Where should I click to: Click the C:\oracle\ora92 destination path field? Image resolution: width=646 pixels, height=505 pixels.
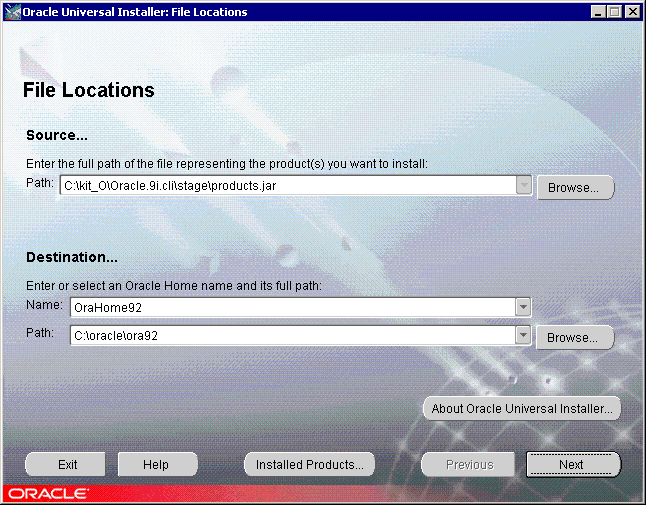290,336
